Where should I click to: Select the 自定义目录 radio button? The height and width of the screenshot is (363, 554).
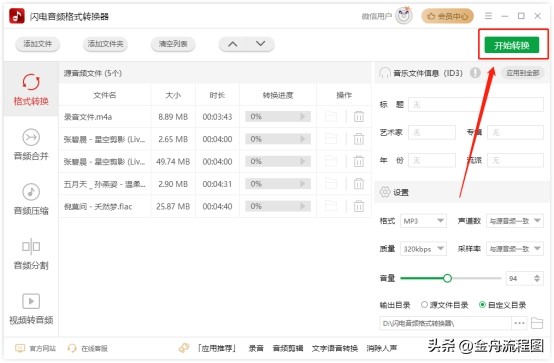click(x=482, y=305)
